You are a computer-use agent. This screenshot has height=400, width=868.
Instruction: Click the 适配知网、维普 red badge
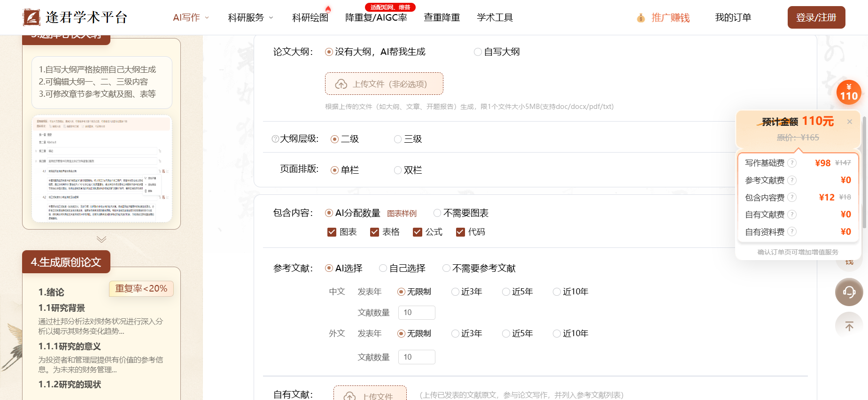point(390,7)
